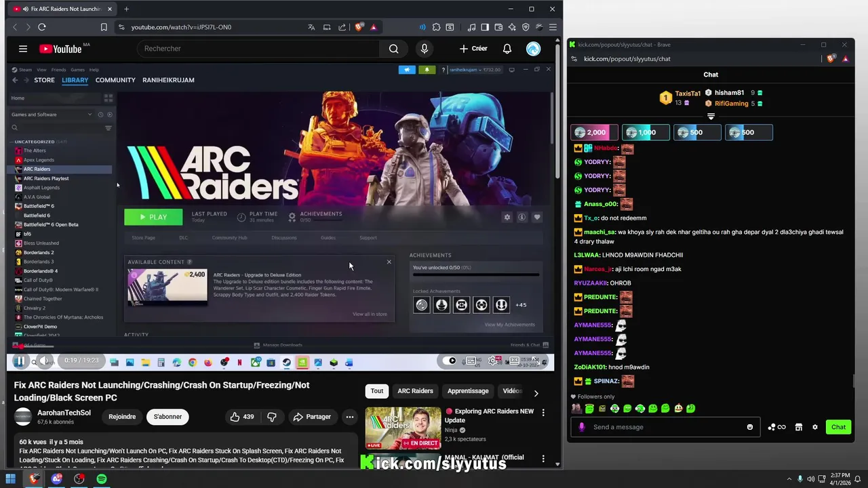Screen dimensions: 868x488
Task: Click the purple microphone icon in chat input
Action: tap(582, 427)
